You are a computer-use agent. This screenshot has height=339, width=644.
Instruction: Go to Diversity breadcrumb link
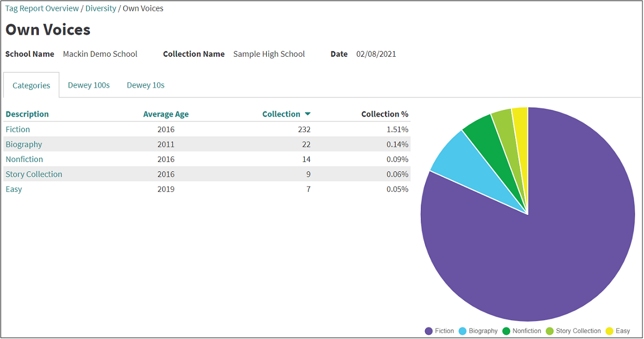tap(100, 8)
